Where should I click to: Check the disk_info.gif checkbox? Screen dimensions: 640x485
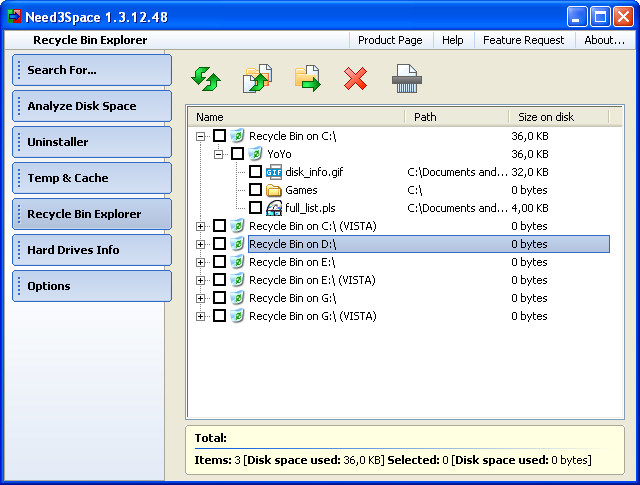tap(256, 171)
